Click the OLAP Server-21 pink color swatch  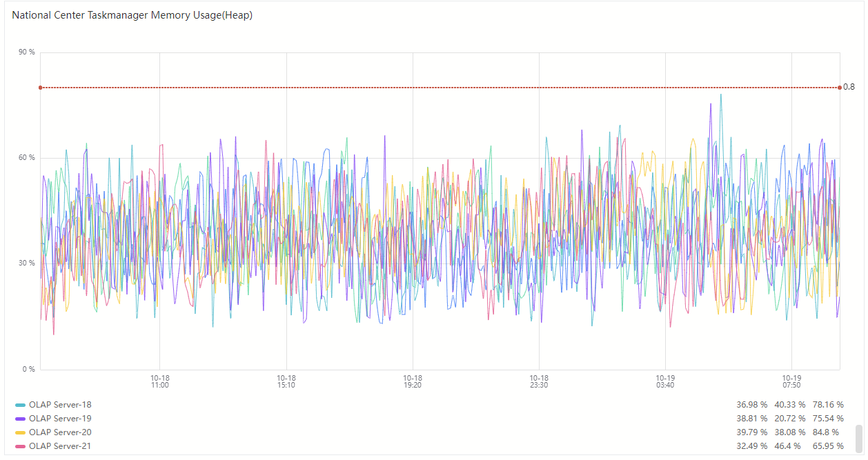(20, 446)
